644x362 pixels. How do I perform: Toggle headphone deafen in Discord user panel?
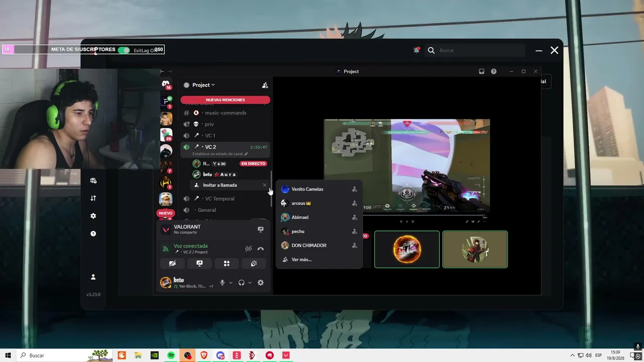click(x=242, y=283)
